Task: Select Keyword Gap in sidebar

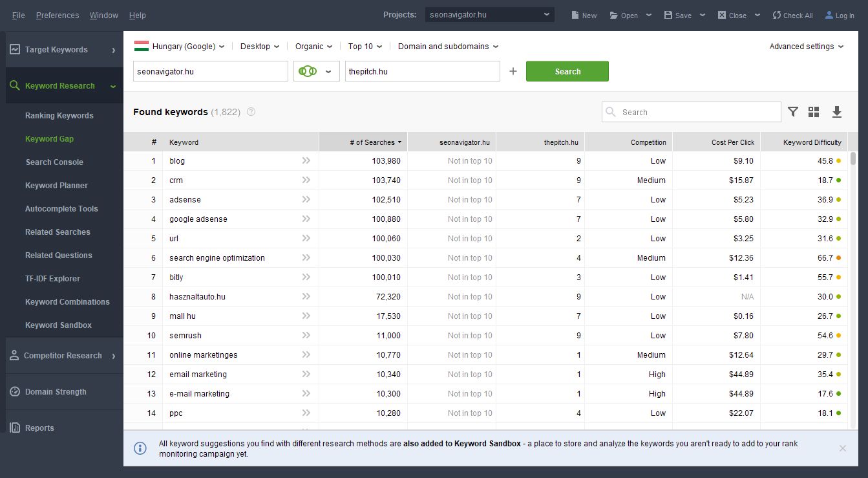Action: point(49,138)
